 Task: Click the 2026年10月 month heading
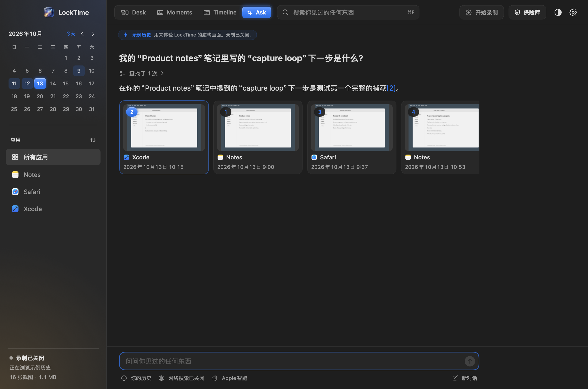coord(25,34)
